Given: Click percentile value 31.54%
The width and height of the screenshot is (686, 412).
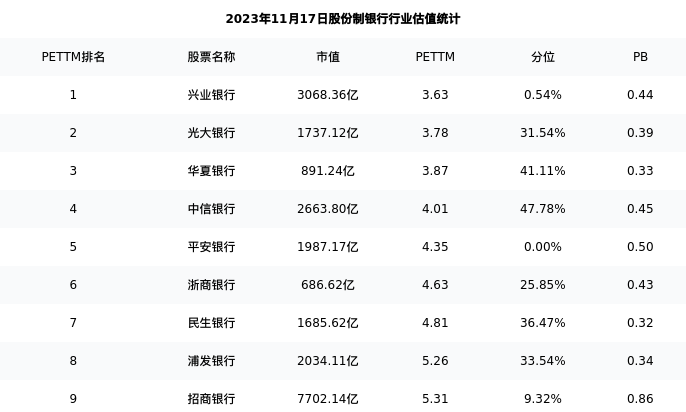Looking at the screenshot, I should (542, 133).
